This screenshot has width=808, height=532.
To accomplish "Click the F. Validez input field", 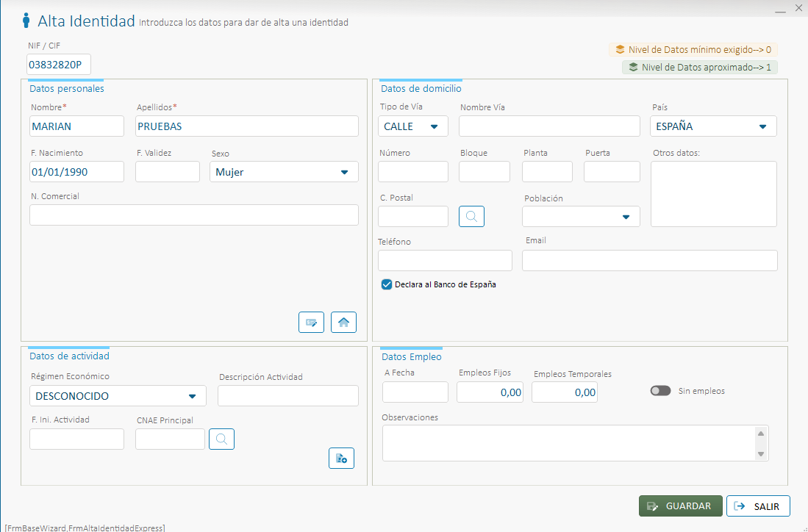I will point(168,172).
